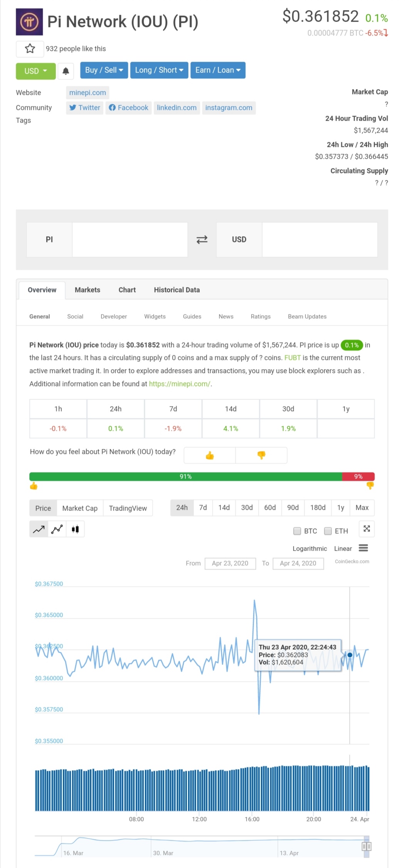Open the minepi.com website link
The width and height of the screenshot is (416, 868).
[x=87, y=92]
